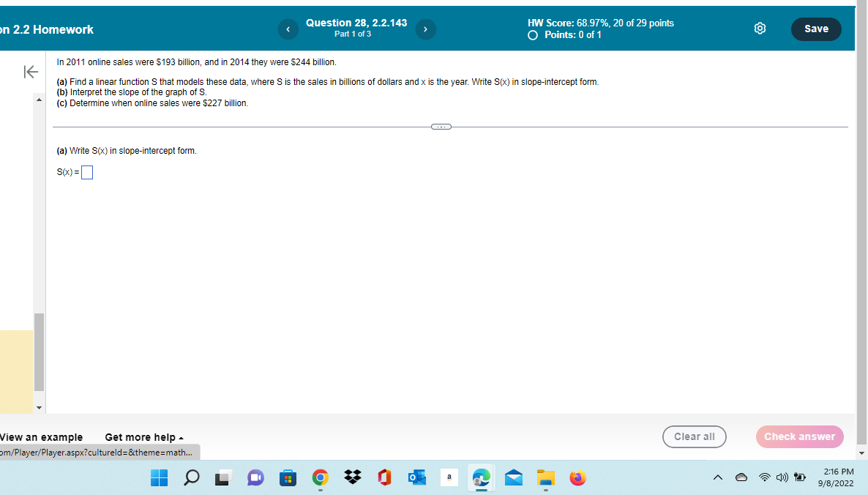Expand the Get more help menu
Image resolution: width=868 pixels, height=495 pixels.
(143, 437)
